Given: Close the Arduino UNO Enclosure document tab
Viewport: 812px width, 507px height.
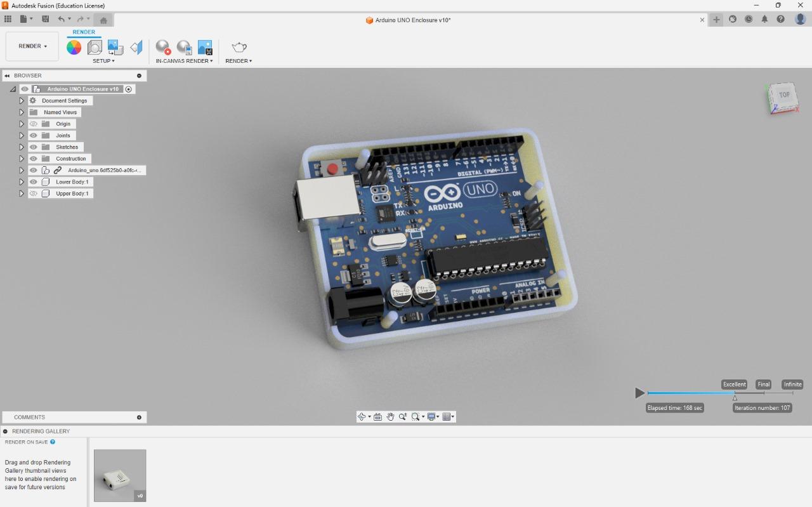Looking at the screenshot, I should (702, 20).
